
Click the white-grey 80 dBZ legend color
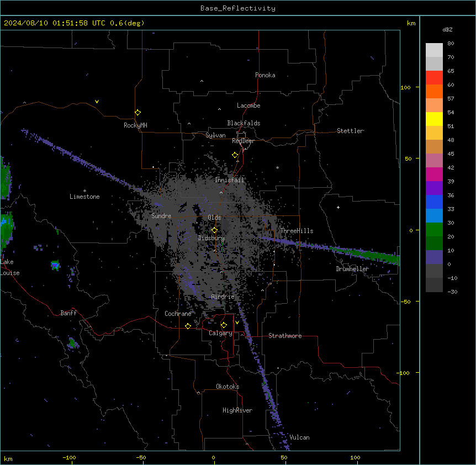click(x=434, y=50)
